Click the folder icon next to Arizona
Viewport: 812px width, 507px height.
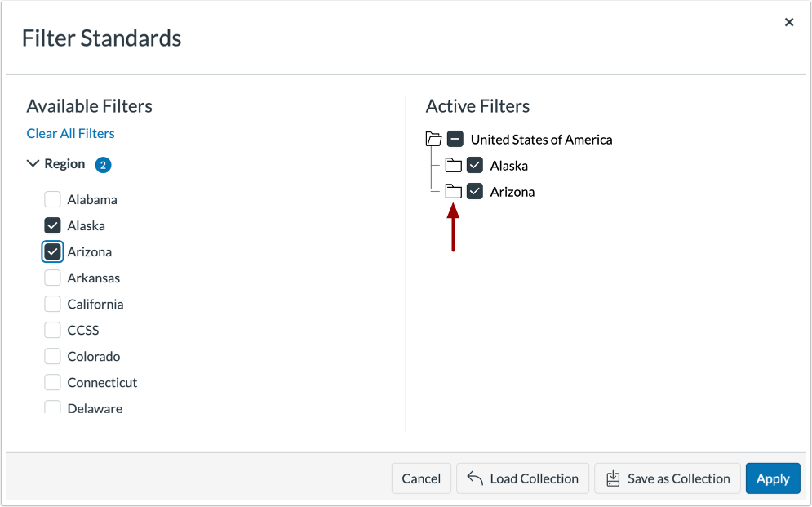tap(455, 191)
